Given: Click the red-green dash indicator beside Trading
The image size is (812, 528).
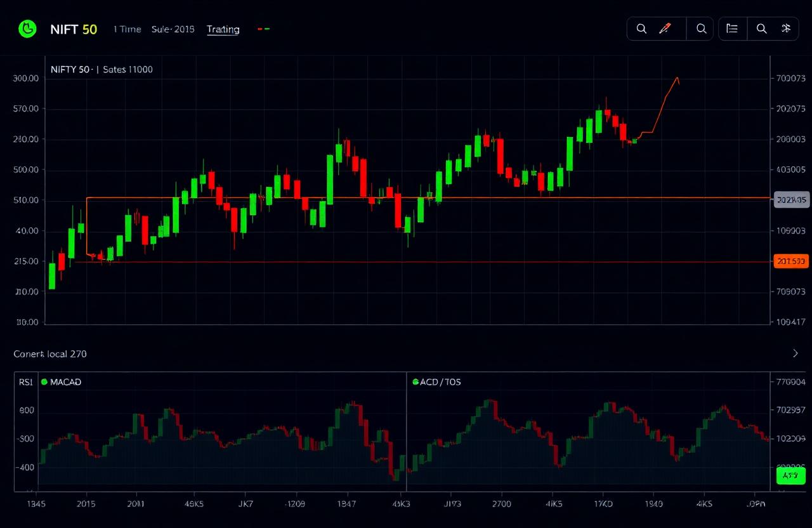Looking at the screenshot, I should point(264,29).
